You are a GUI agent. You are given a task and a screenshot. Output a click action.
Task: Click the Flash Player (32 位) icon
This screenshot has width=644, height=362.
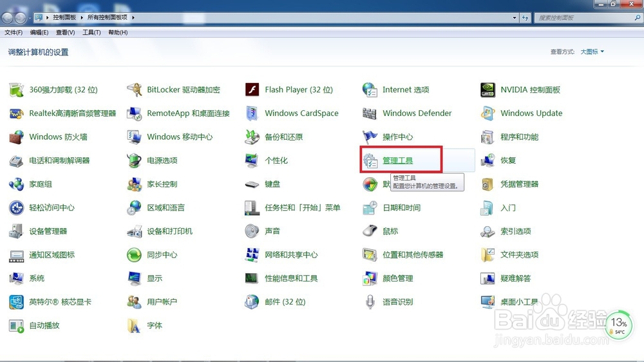click(x=252, y=90)
